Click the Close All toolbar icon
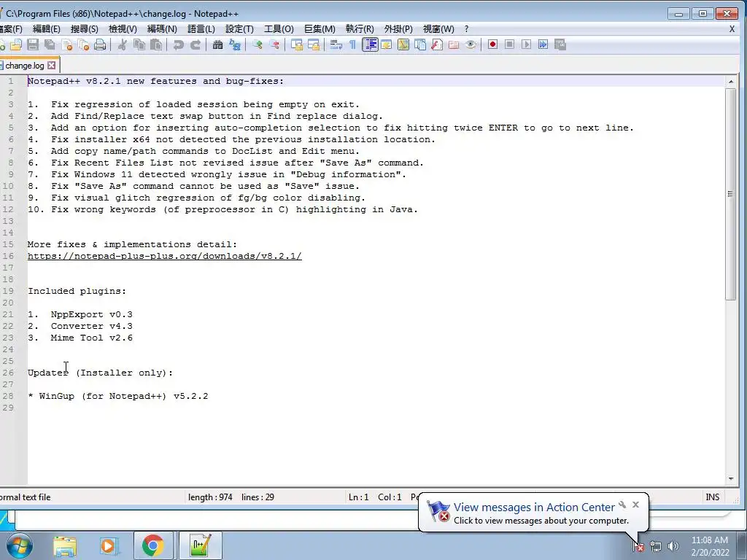This screenshot has height=560, width=747. click(83, 44)
